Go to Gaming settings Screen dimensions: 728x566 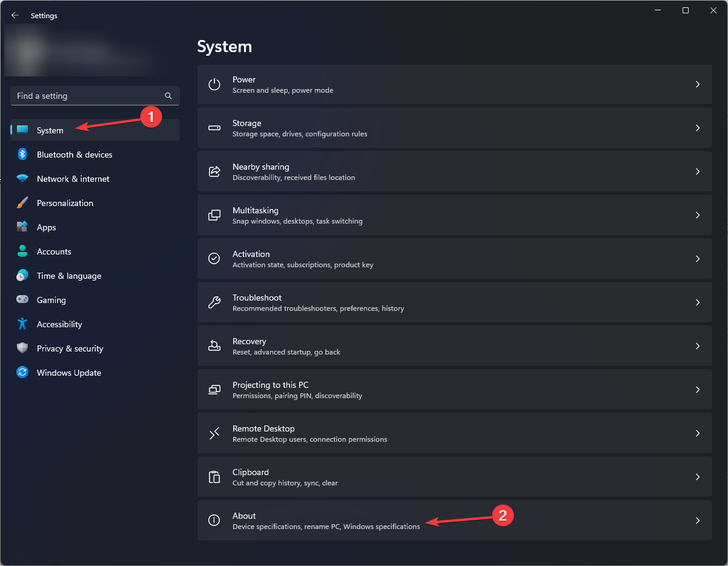click(95, 300)
